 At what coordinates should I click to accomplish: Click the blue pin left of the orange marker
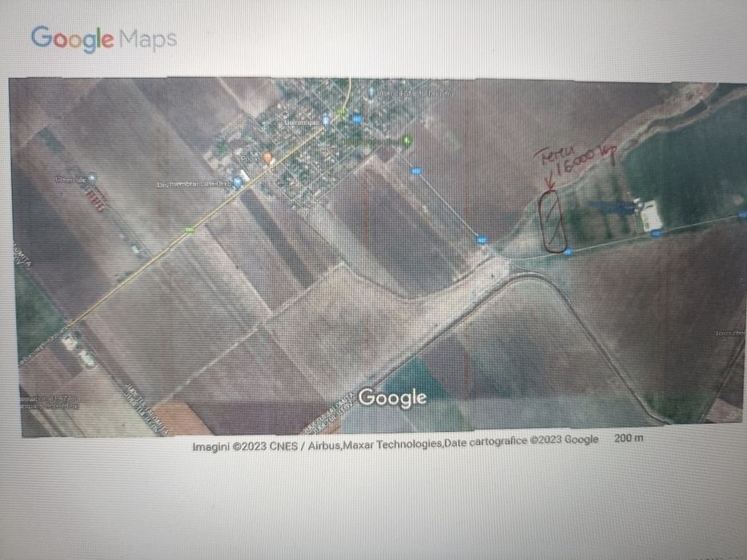(238, 182)
